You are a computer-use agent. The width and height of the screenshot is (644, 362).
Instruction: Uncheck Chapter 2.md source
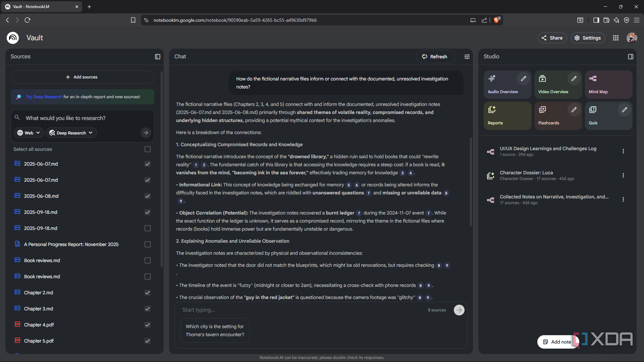148,293
